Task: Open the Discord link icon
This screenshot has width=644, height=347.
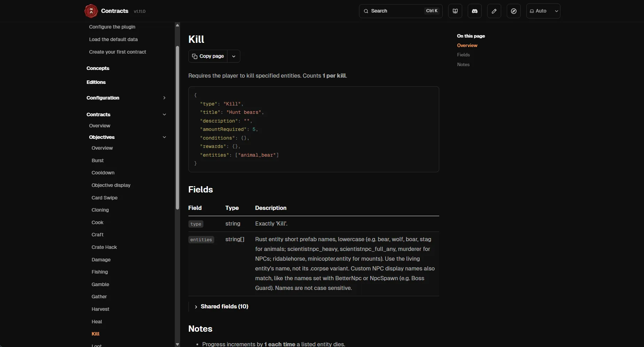Action: (474, 11)
